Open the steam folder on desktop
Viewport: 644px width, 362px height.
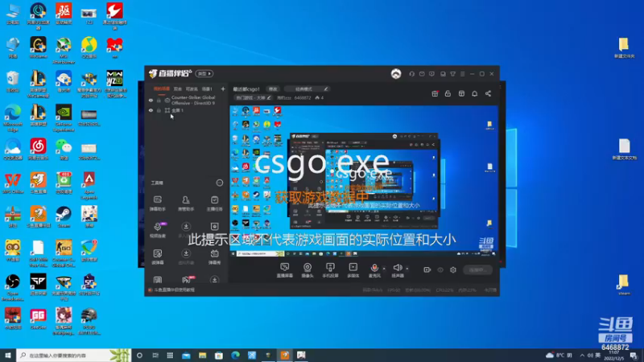pos(623,285)
